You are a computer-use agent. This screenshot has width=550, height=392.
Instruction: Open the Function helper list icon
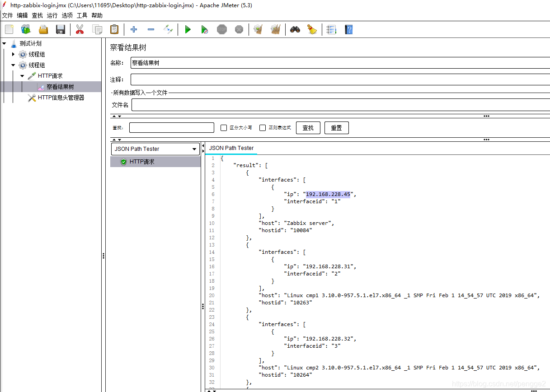332,29
